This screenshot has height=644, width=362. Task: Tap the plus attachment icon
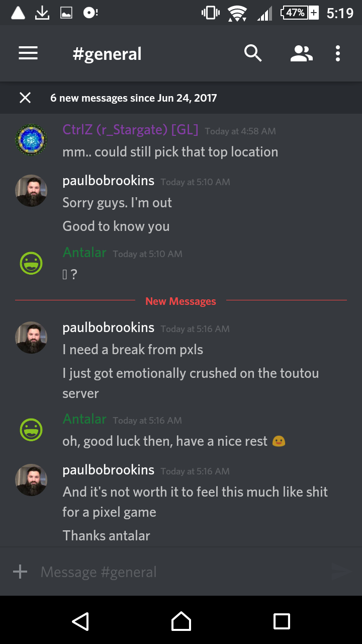tap(20, 572)
